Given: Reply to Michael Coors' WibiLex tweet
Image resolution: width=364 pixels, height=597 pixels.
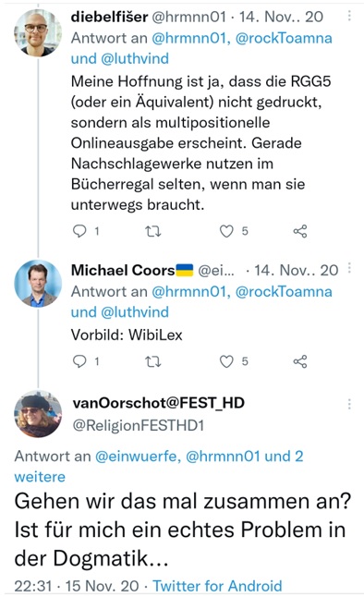Looking at the screenshot, I should 79,361.
